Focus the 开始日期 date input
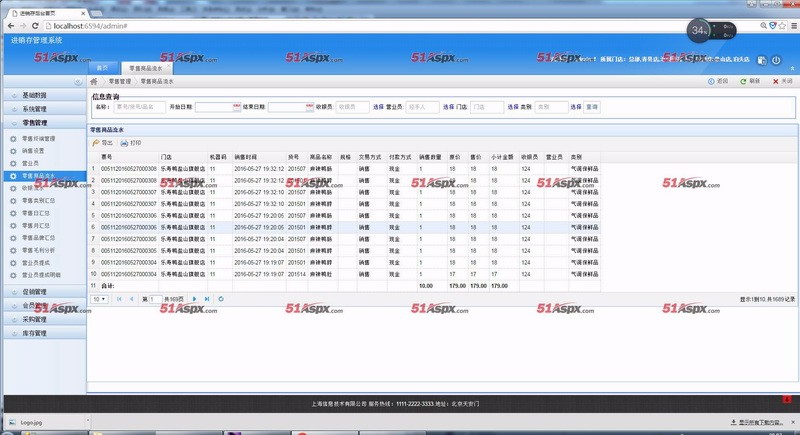Image resolution: width=800 pixels, height=435 pixels. [214, 107]
